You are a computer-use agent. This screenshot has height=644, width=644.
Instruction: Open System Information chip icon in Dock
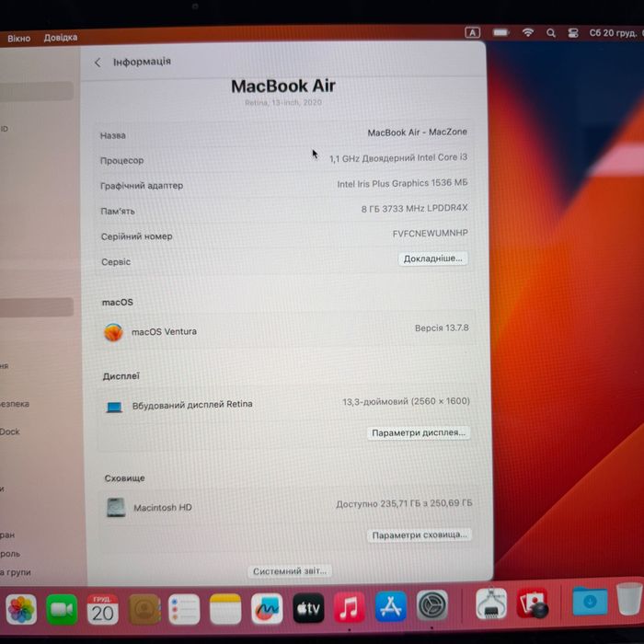click(491, 604)
